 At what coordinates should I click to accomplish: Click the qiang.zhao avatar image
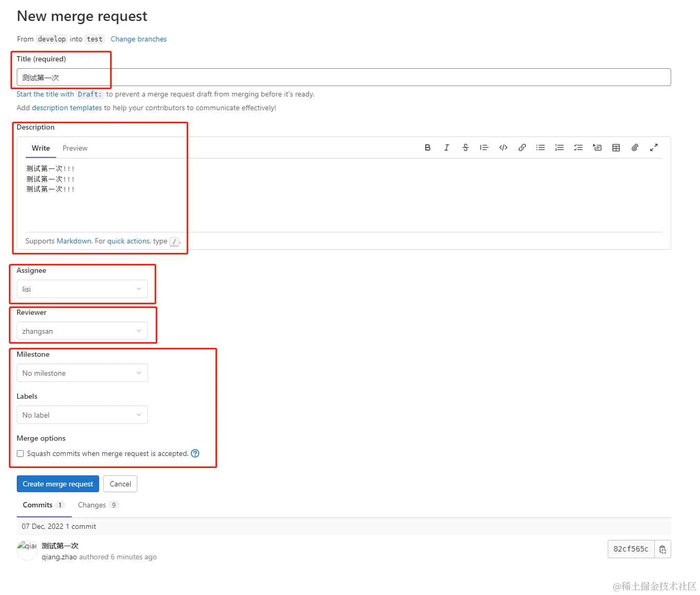27,550
